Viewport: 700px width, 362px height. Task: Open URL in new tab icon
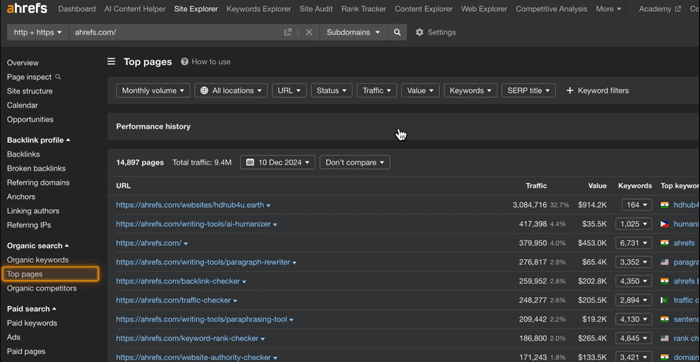pos(288,32)
